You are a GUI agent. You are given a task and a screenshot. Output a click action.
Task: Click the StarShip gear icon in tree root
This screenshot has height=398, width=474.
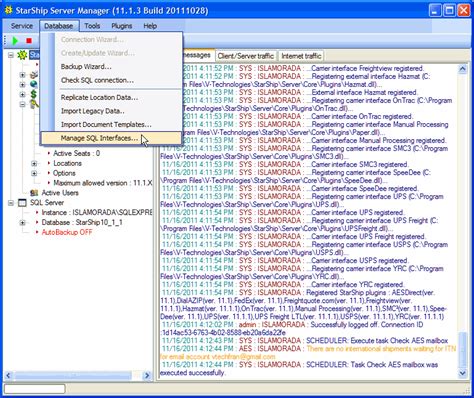(22, 55)
